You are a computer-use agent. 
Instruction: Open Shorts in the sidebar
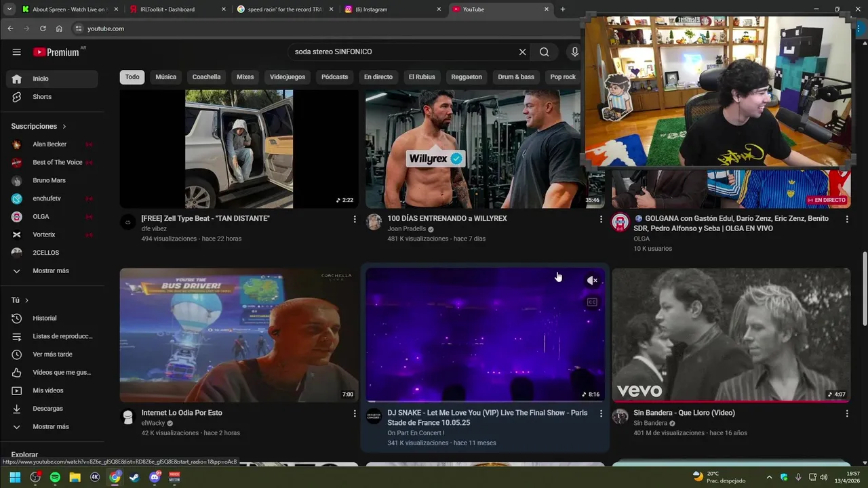point(52,97)
